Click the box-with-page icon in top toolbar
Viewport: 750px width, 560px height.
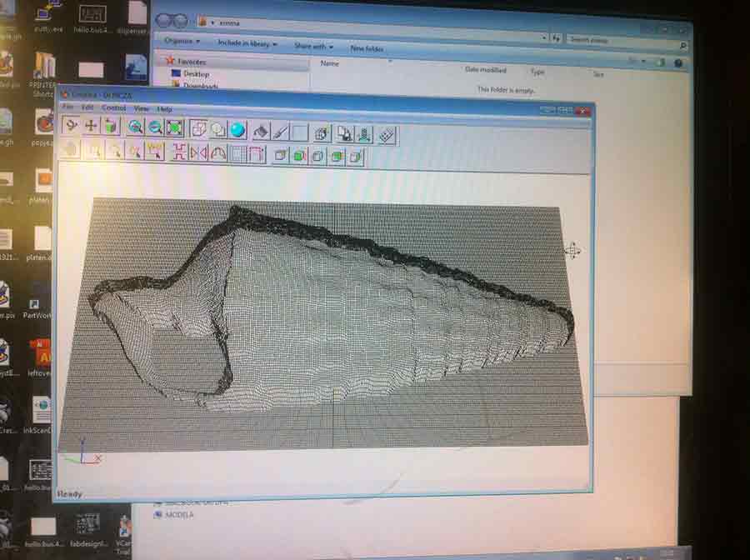click(x=322, y=133)
